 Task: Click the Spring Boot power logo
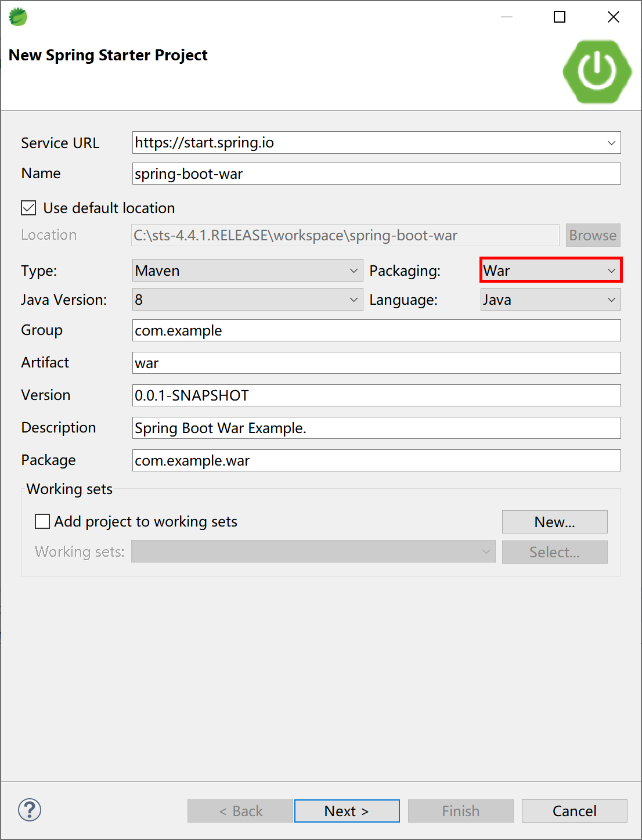coord(597,71)
